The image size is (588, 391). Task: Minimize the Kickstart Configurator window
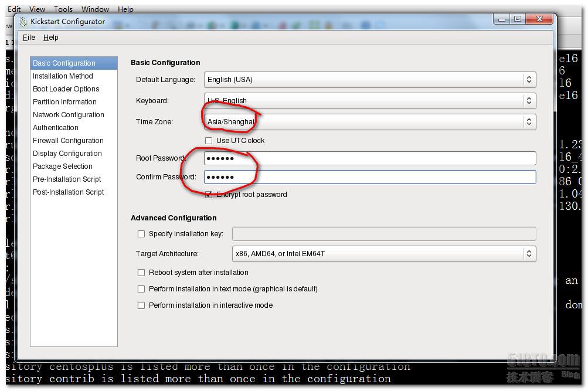501,19
